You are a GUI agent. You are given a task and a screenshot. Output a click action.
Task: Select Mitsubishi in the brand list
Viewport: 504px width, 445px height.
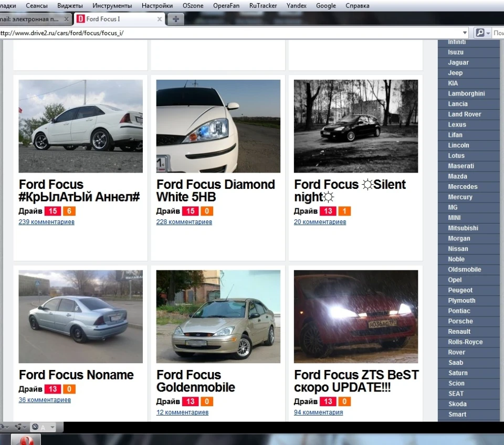click(x=469, y=228)
